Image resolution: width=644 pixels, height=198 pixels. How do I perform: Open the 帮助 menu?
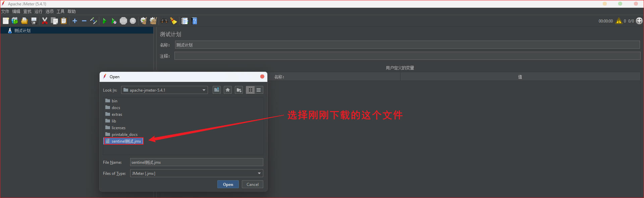tap(71, 11)
